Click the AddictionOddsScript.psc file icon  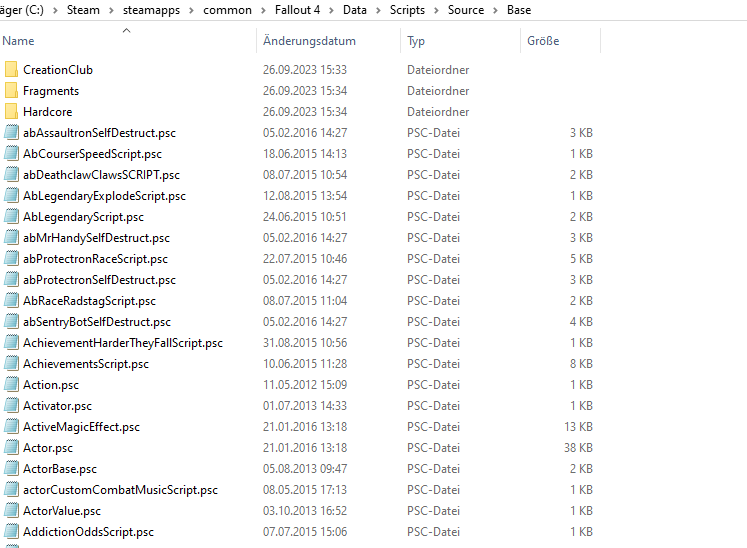(x=11, y=531)
